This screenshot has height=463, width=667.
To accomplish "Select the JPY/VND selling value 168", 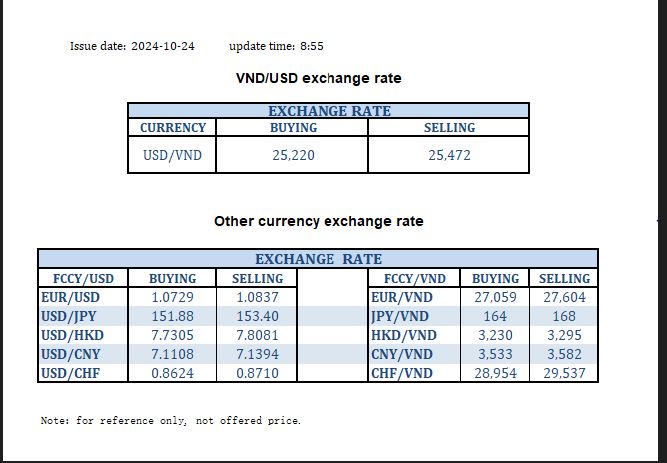I will click(x=564, y=316).
